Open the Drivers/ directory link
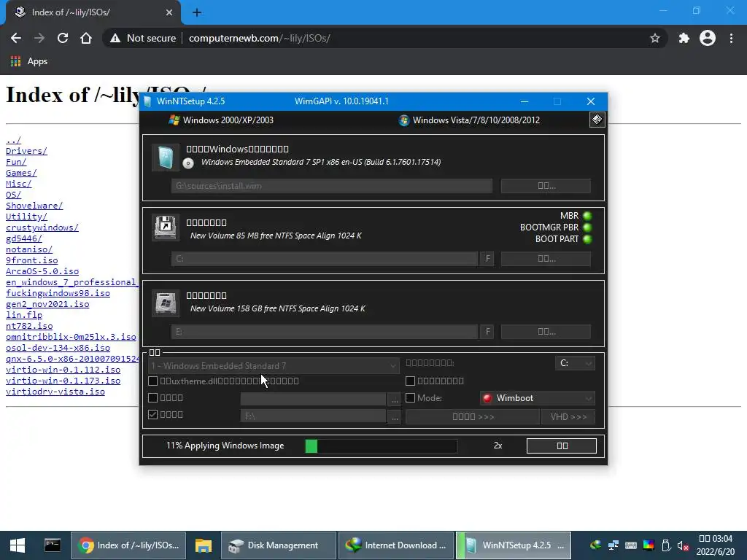 26,151
